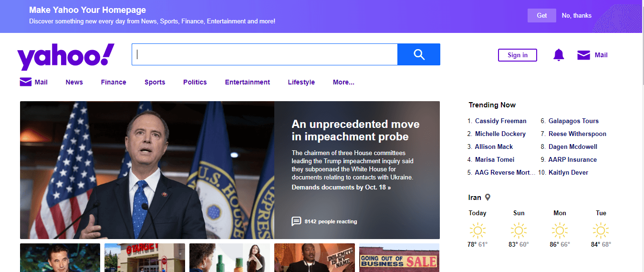Click Mon temperature 86° 66°
Viewport: 644px width, 272px height.
[x=560, y=244]
